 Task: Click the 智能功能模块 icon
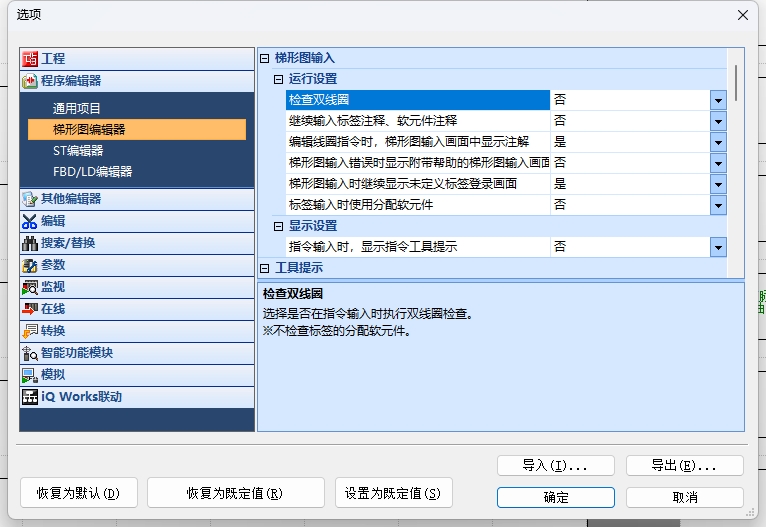pos(30,353)
